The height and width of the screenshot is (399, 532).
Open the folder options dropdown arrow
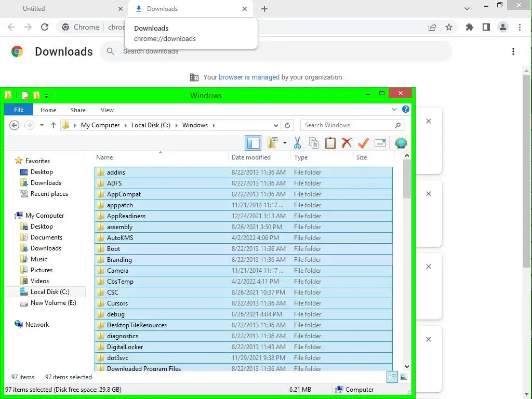click(x=285, y=143)
